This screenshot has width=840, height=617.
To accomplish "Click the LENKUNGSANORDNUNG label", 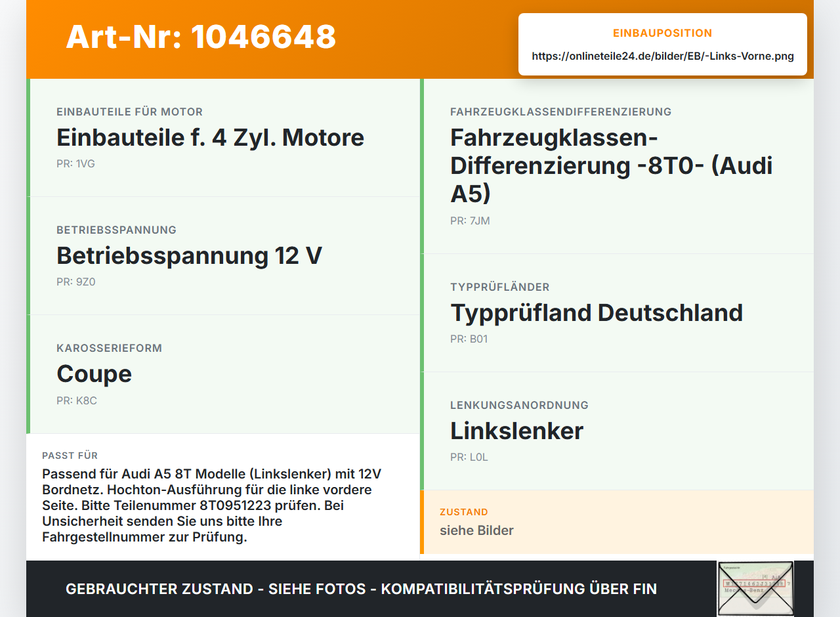I will point(519,405).
